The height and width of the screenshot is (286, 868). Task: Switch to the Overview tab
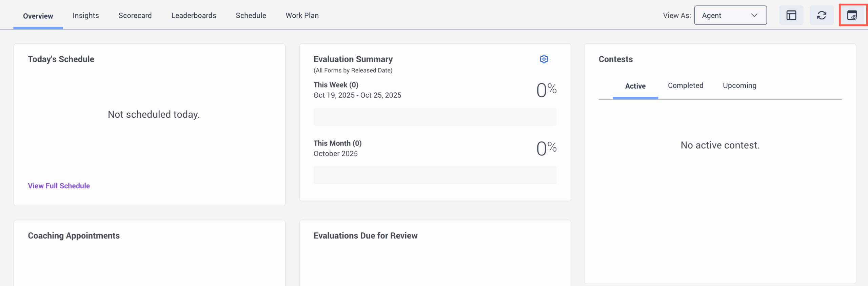click(38, 16)
